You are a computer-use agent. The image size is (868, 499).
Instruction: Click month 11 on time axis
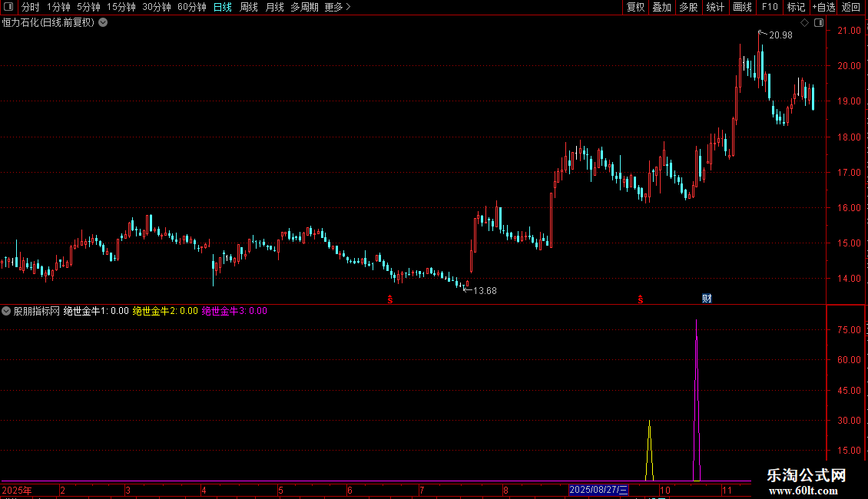pos(727,490)
